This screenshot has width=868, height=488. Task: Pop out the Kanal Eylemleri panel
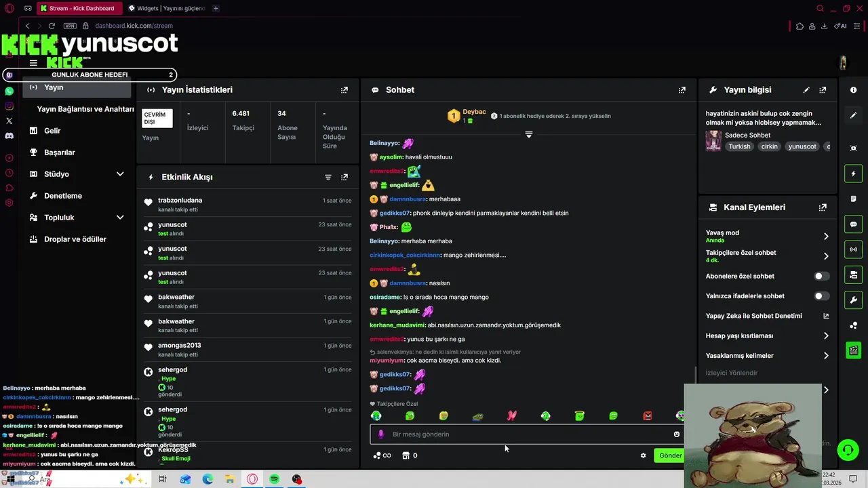823,207
